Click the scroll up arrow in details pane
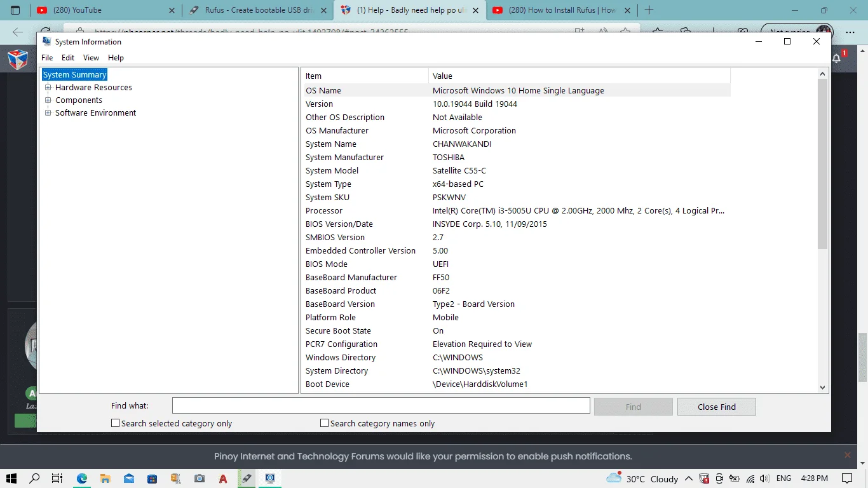868x488 pixels. tap(823, 74)
